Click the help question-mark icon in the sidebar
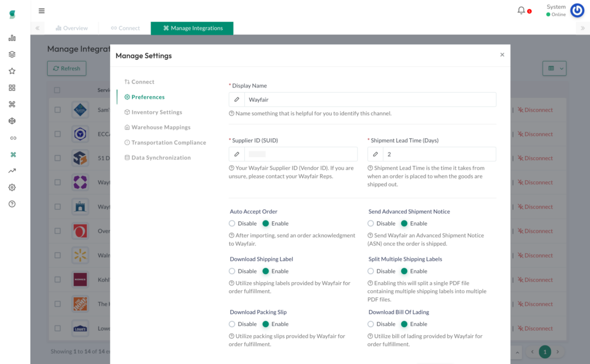This screenshot has height=364, width=590. coord(12,203)
